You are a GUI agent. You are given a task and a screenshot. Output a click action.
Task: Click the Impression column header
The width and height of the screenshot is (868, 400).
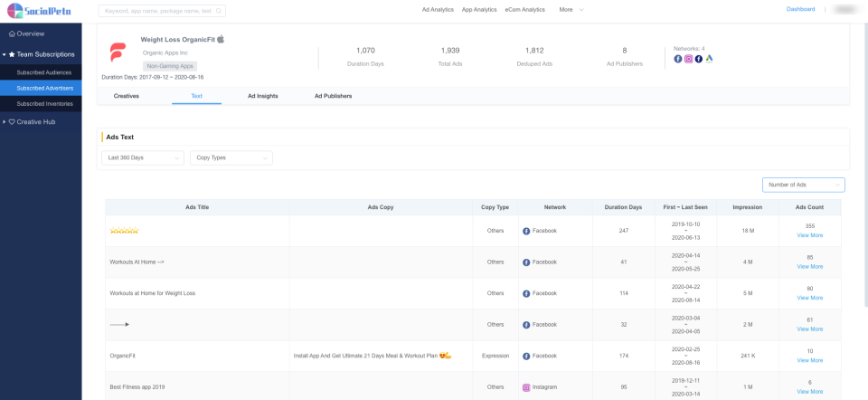click(748, 207)
